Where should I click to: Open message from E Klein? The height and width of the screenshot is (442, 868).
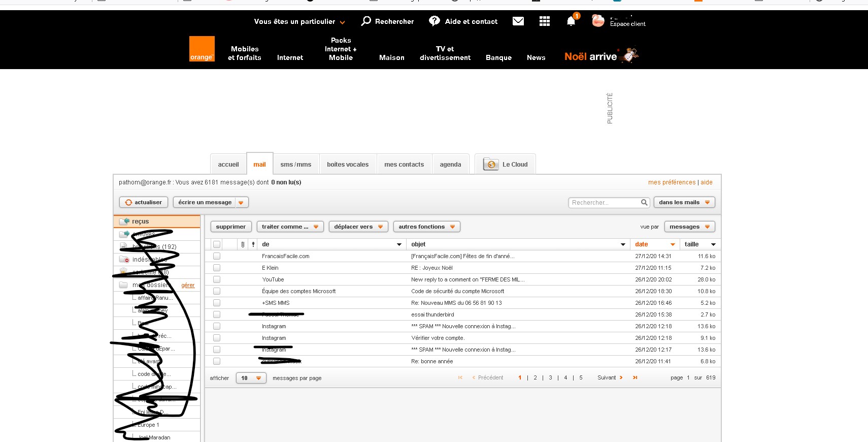[x=270, y=268]
